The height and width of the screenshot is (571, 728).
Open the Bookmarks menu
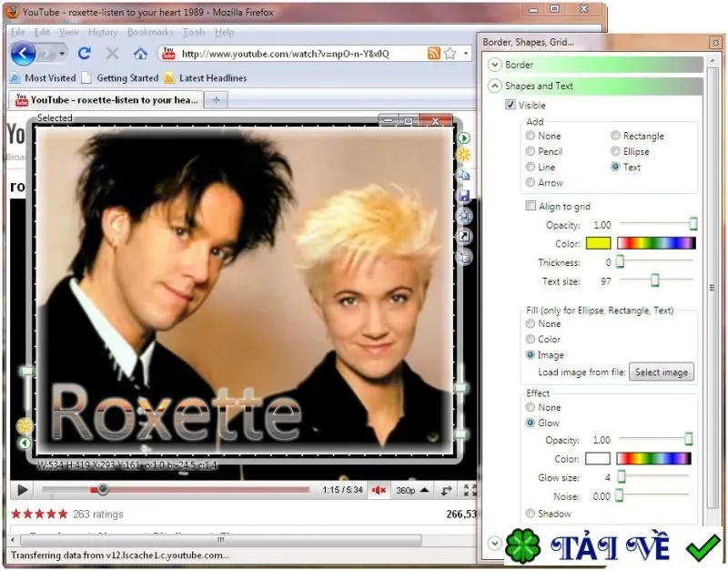click(149, 32)
